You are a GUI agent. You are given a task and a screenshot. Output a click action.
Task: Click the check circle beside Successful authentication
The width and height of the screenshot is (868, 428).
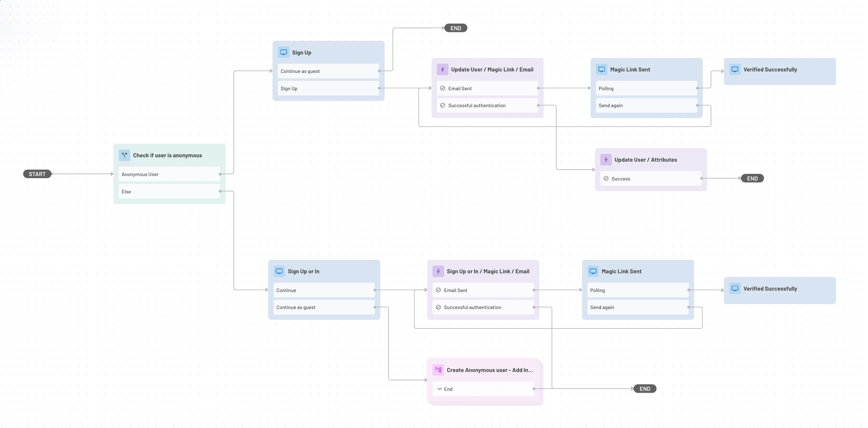click(443, 105)
